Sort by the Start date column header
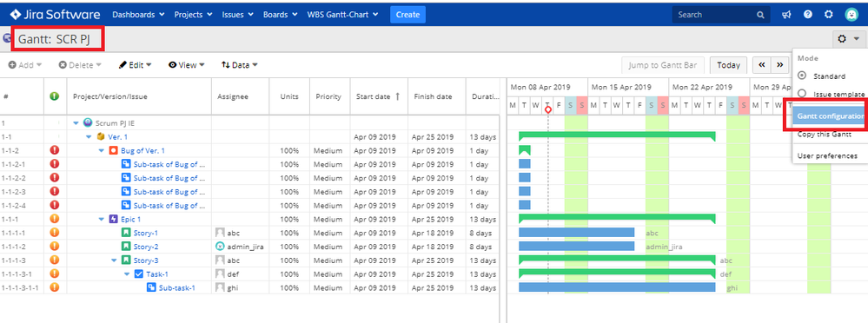Viewport: 868px width, 323px height. 379,96
